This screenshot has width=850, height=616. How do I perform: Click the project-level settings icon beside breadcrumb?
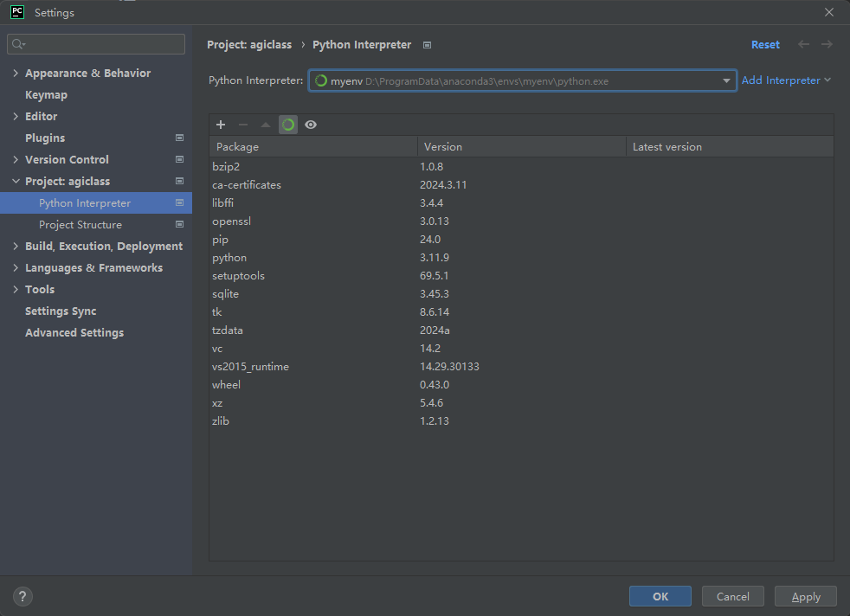click(x=428, y=45)
